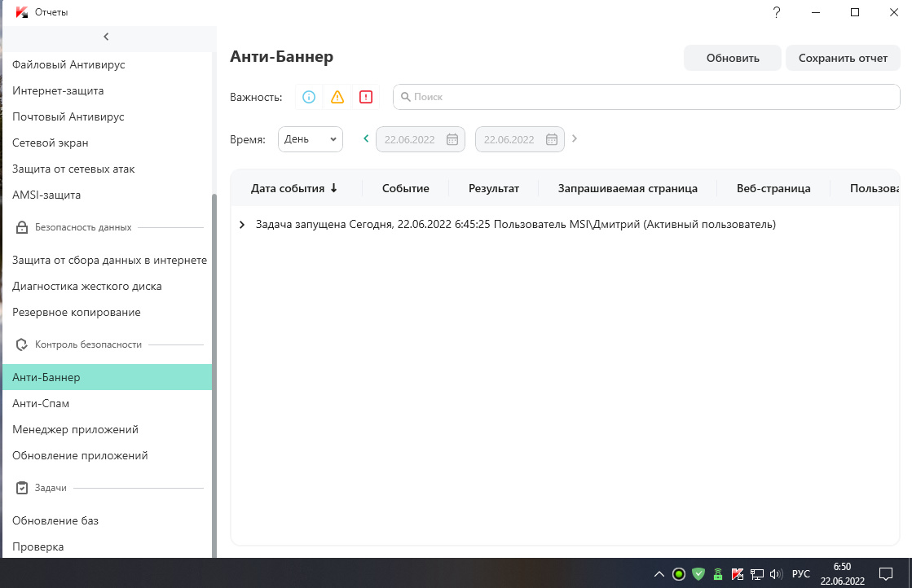Sort by Веб-страница column header
This screenshot has width=912, height=588.
click(773, 188)
